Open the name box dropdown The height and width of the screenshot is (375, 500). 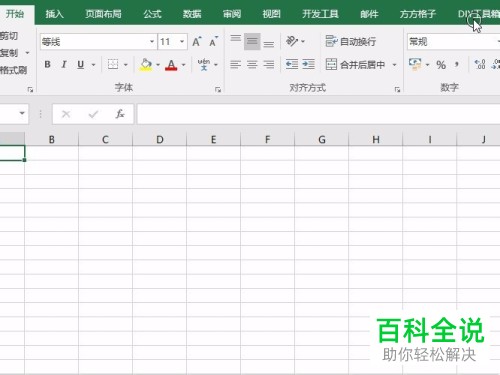click(22, 113)
